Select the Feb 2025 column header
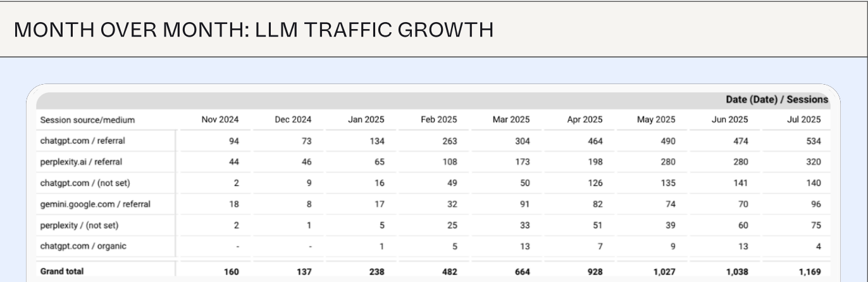This screenshot has height=282, width=868. coord(438,120)
